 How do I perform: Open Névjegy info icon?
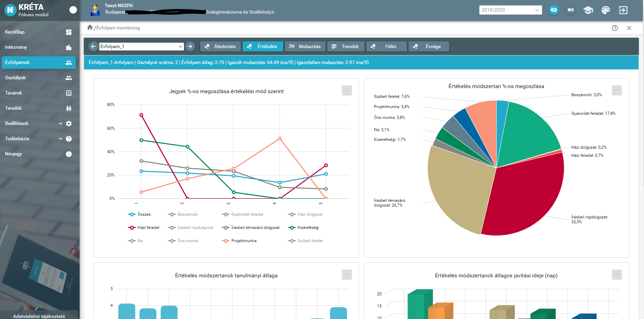pos(69,154)
